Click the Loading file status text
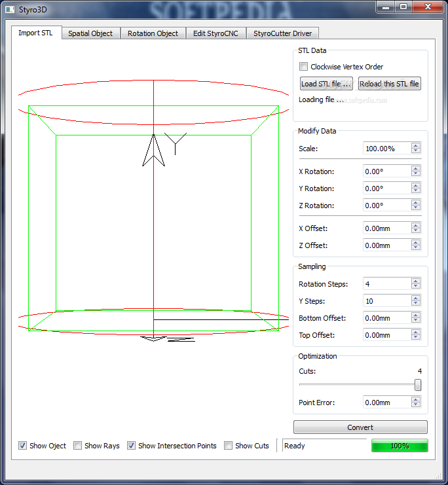Image resolution: width=448 pixels, height=485 pixels. (321, 99)
